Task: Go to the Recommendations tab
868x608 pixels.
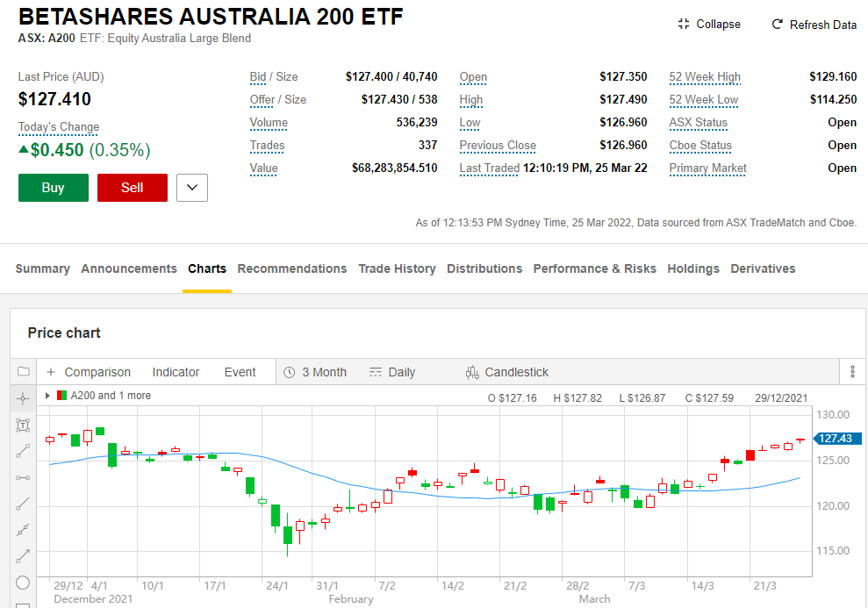Action: [x=292, y=268]
